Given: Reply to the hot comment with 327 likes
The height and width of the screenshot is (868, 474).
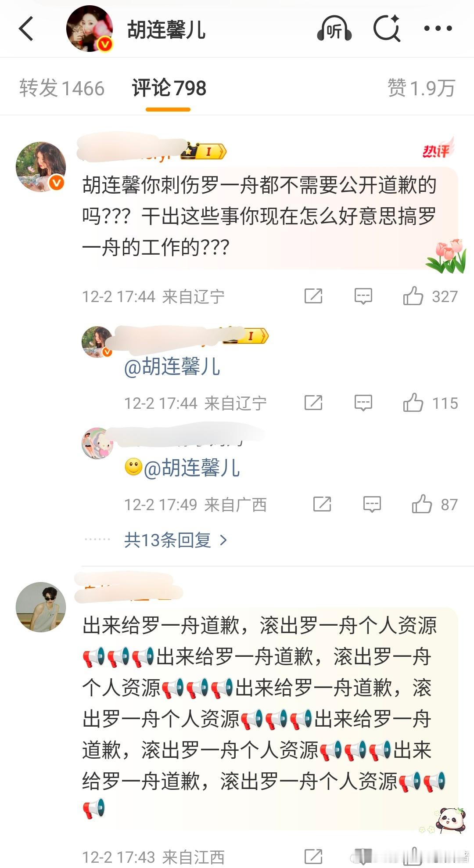Looking at the screenshot, I should (363, 296).
